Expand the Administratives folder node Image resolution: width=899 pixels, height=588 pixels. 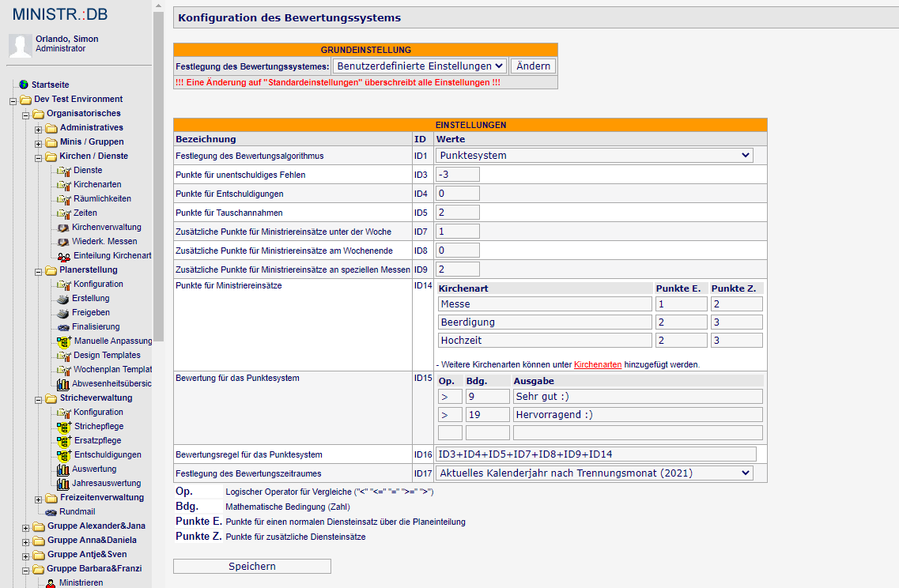pos(39,130)
